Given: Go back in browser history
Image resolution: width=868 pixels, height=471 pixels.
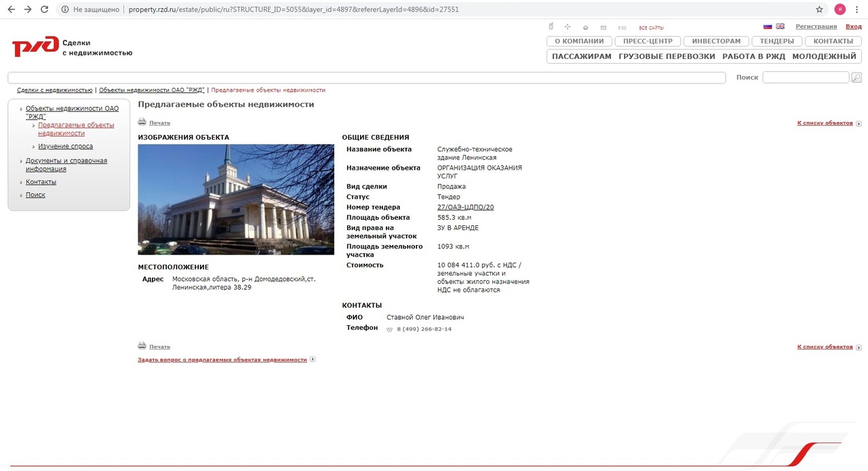Looking at the screenshot, I should [11, 10].
